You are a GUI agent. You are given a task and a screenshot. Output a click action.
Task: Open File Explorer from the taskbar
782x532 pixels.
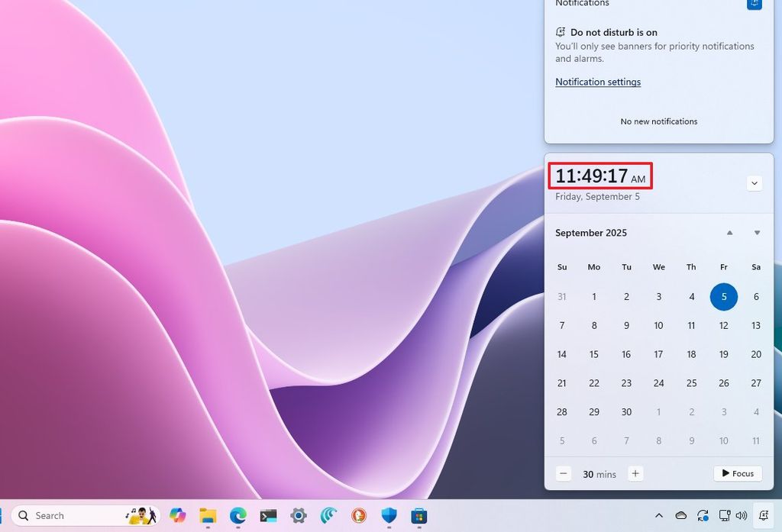[x=207, y=515]
